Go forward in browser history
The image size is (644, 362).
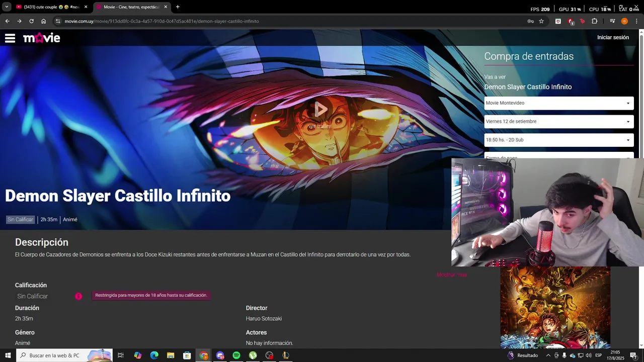pos(19,21)
